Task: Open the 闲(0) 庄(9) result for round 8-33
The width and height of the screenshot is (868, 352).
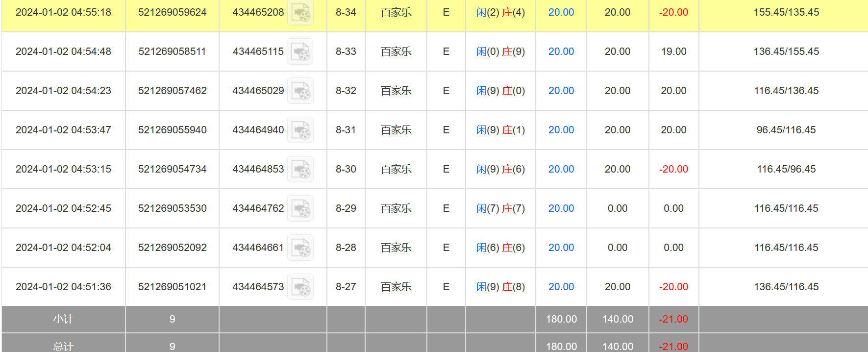Action: click(500, 51)
